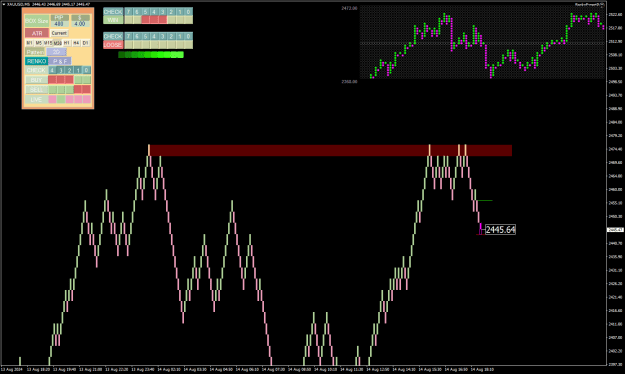The image size is (625, 374).
Task: Switch to P & F chart mode
Action: tap(60, 61)
